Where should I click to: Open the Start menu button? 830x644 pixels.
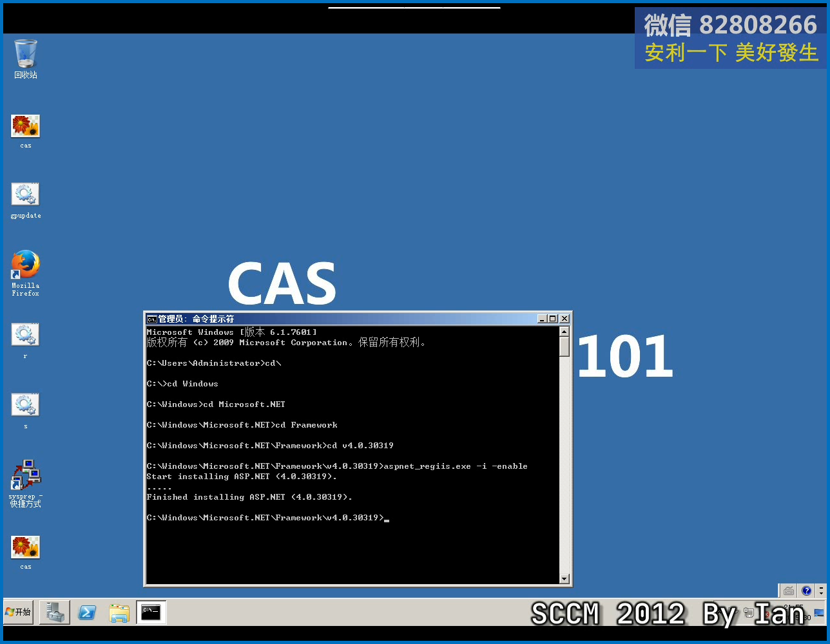click(18, 612)
